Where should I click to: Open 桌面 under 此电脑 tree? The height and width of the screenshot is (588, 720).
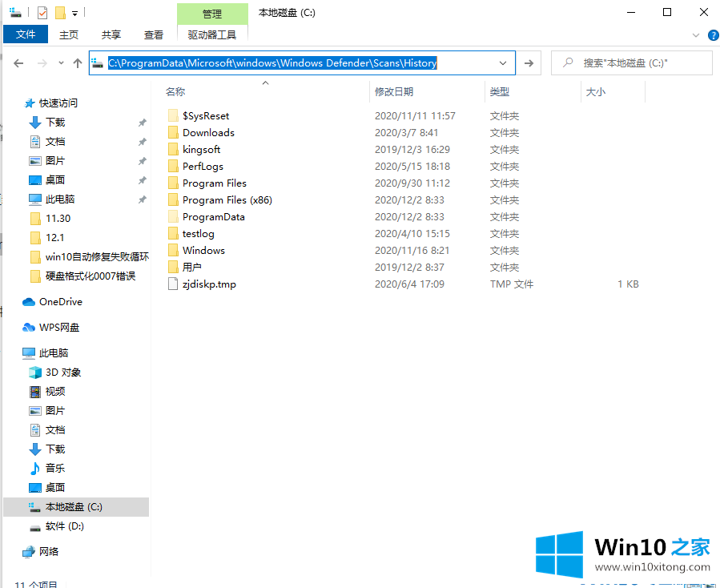coord(55,487)
